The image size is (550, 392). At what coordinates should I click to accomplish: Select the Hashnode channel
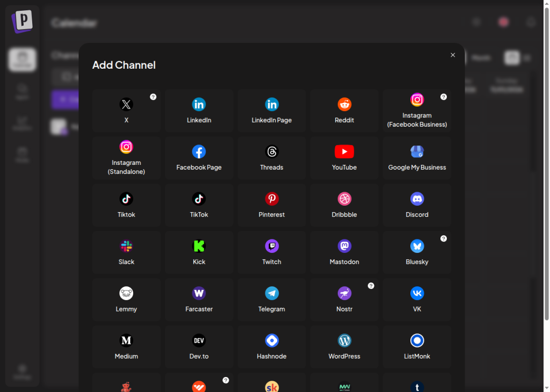[271, 347]
